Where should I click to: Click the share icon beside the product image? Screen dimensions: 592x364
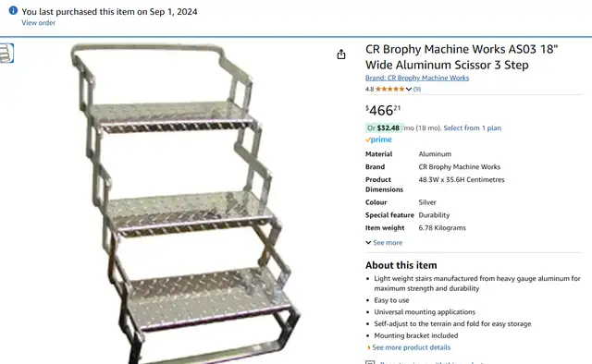pos(341,55)
